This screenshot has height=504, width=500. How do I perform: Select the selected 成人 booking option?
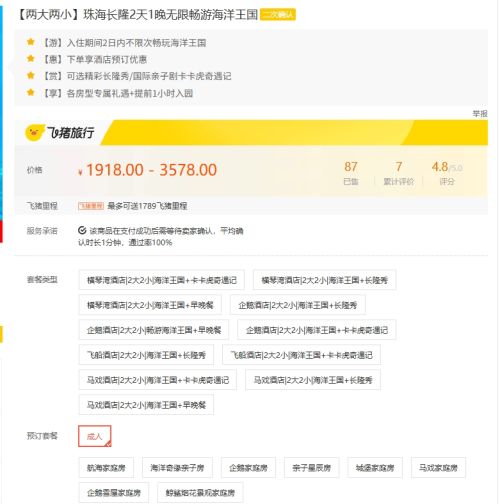coord(95,436)
